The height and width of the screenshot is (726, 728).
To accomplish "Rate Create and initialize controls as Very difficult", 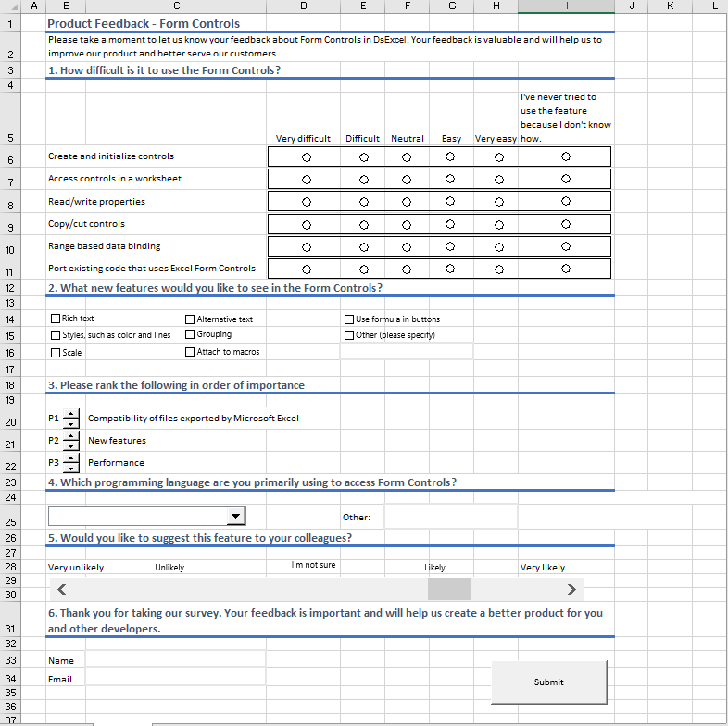I will [307, 157].
